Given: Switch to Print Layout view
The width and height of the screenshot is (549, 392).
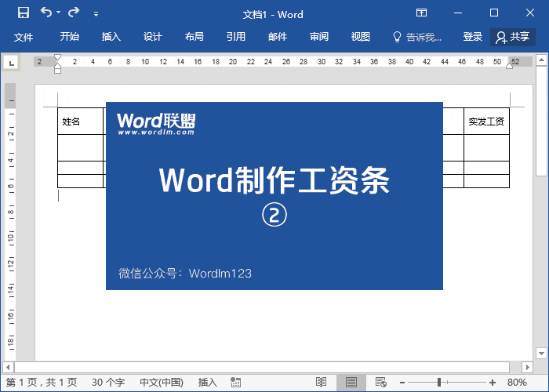Looking at the screenshot, I should (351, 383).
